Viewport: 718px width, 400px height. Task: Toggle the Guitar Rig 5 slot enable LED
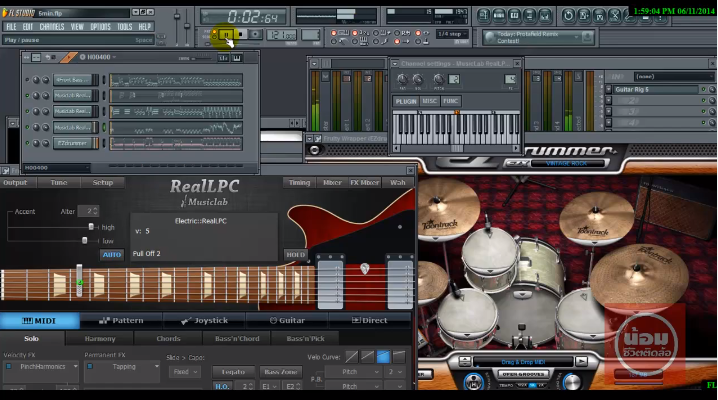point(704,90)
